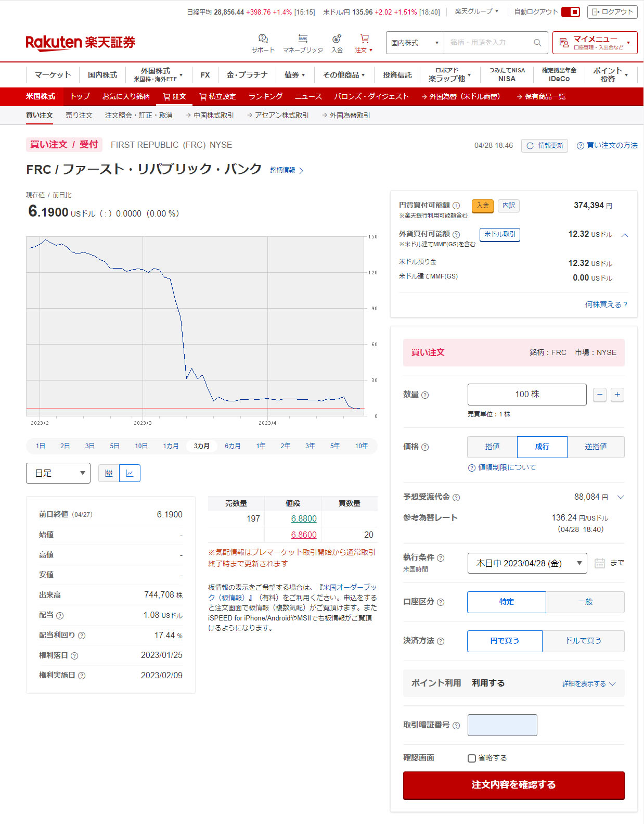Screen dimensions: 644x824
Task: Click the Money Bridge bank icon
Action: click(303, 39)
